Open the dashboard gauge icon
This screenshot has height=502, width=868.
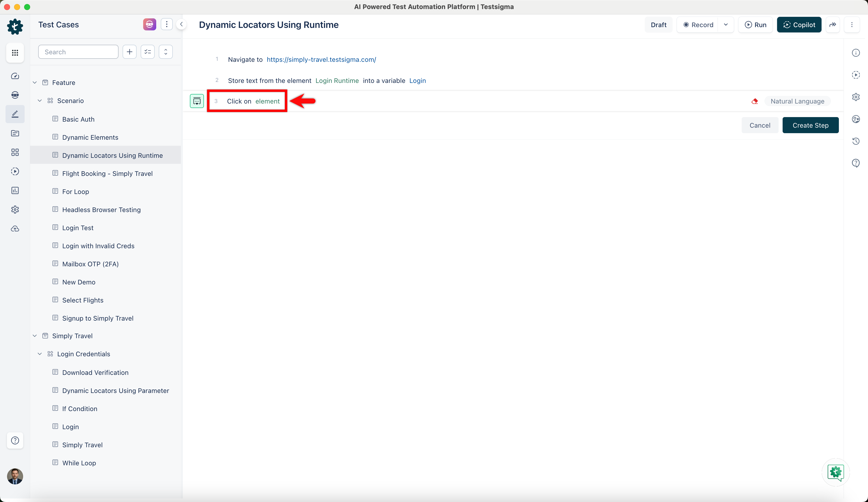[x=15, y=76]
